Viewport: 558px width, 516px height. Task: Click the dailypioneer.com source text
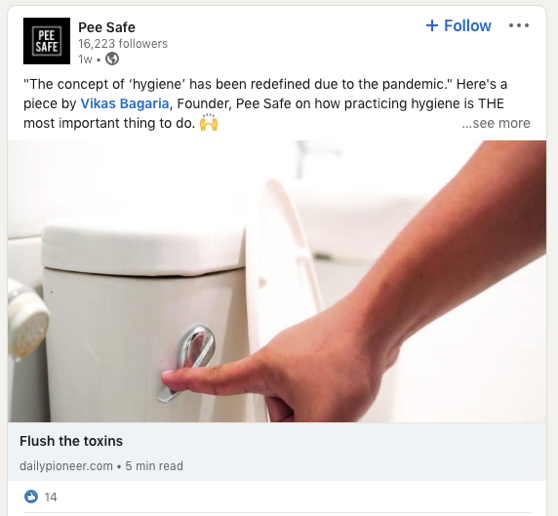pyautogui.click(x=66, y=466)
